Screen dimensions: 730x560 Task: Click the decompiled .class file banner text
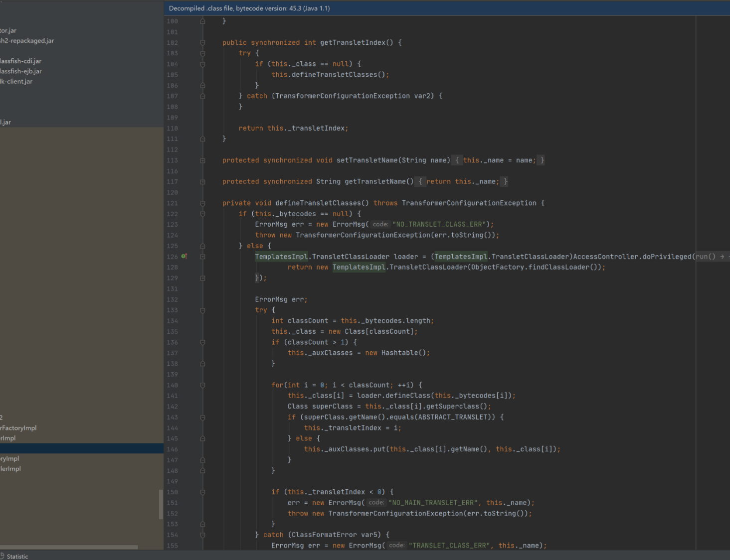point(249,8)
